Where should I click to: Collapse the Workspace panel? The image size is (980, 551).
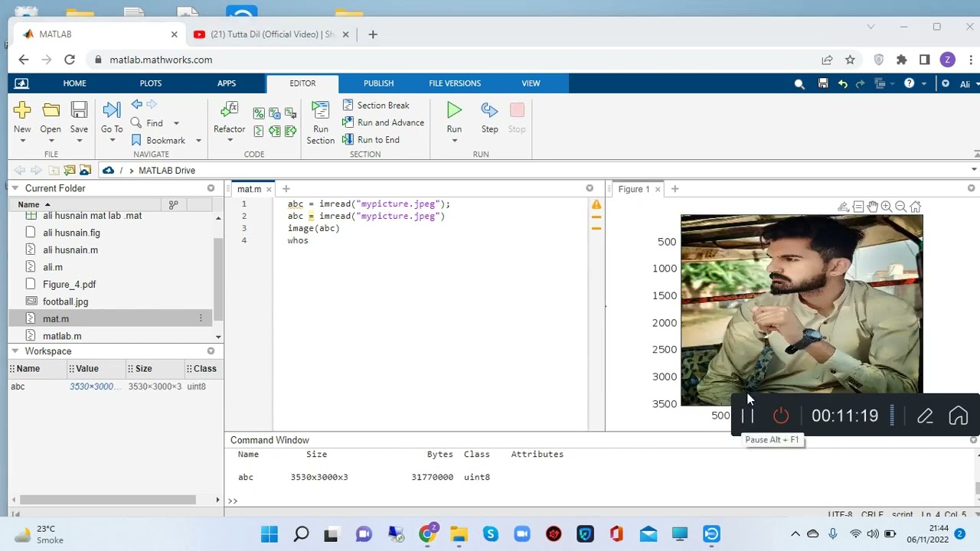(15, 351)
